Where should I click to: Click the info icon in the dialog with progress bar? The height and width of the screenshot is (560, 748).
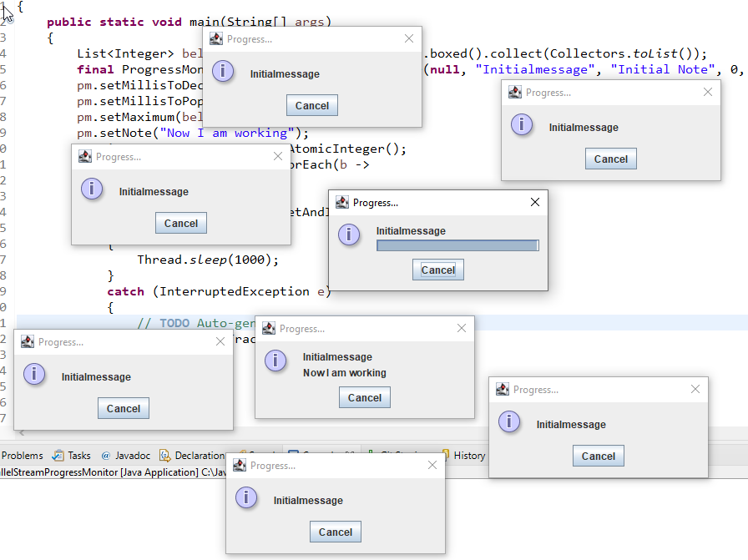[349, 235]
